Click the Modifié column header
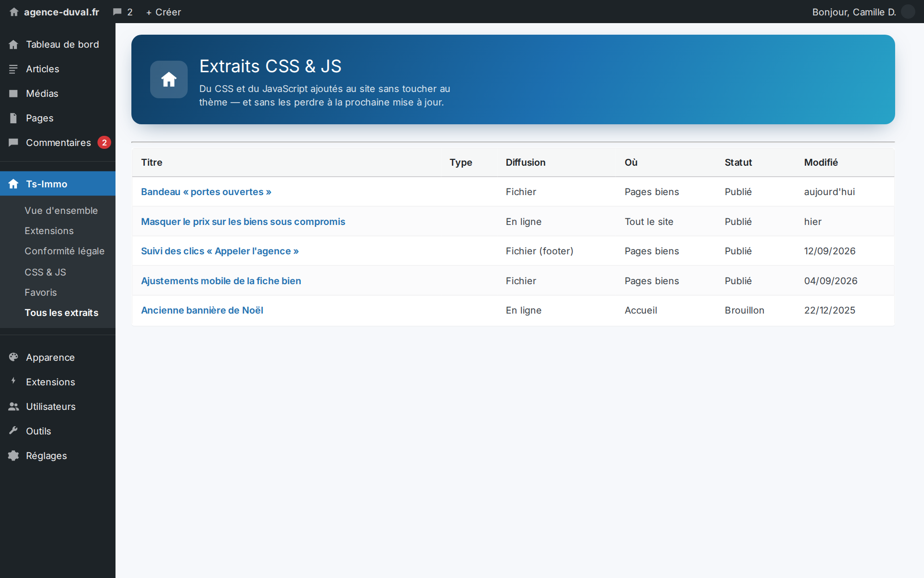This screenshot has height=578, width=924. click(821, 162)
